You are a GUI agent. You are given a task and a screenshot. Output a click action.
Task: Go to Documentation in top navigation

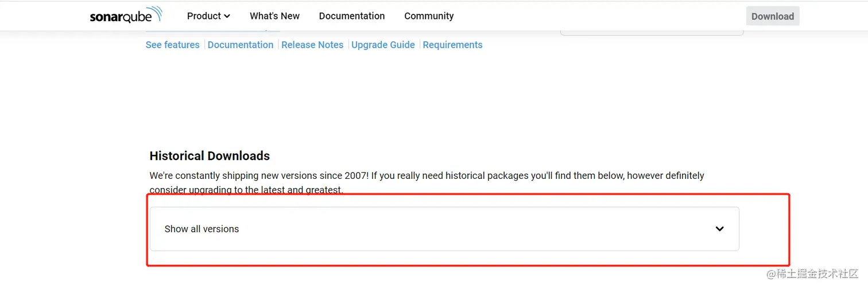pos(352,16)
